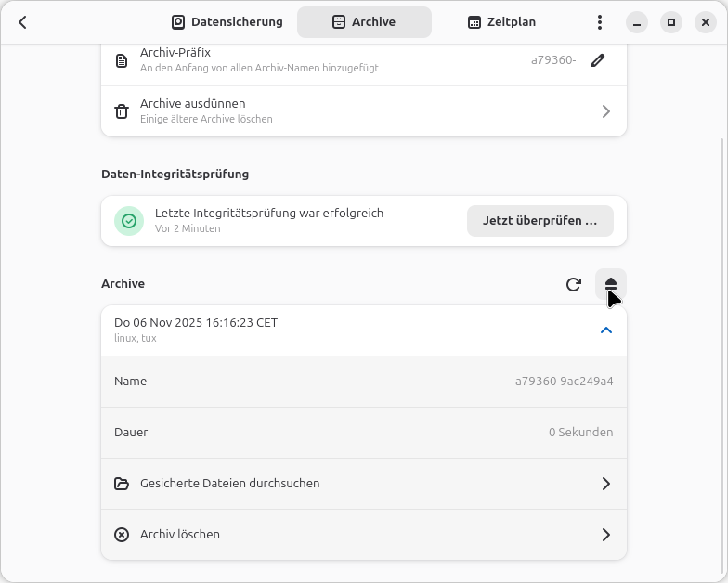Open Archiv löschen via chevron arrow
Viewport: 728px width, 583px height.
605,535
